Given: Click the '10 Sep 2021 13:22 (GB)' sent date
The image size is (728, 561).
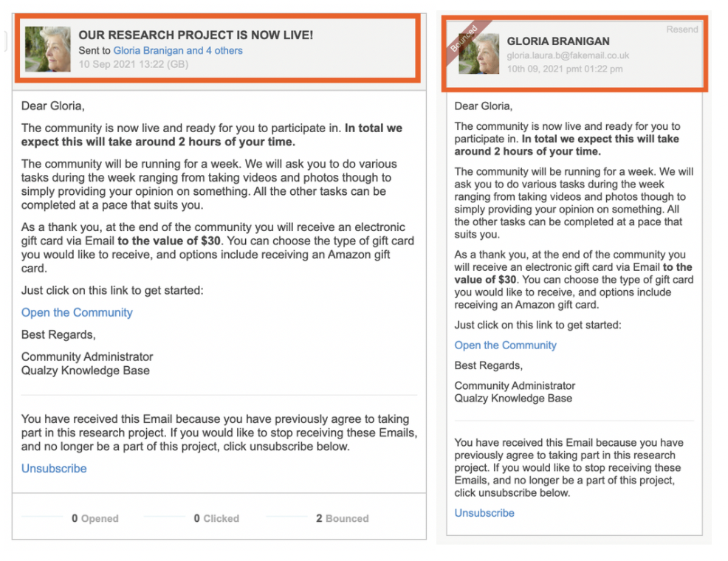Looking at the screenshot, I should pos(133,64).
